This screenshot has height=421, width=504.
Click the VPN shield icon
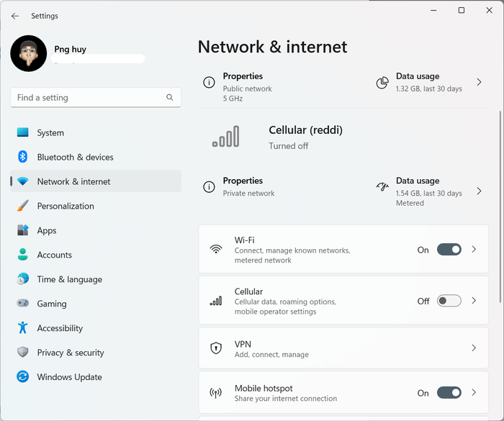216,348
